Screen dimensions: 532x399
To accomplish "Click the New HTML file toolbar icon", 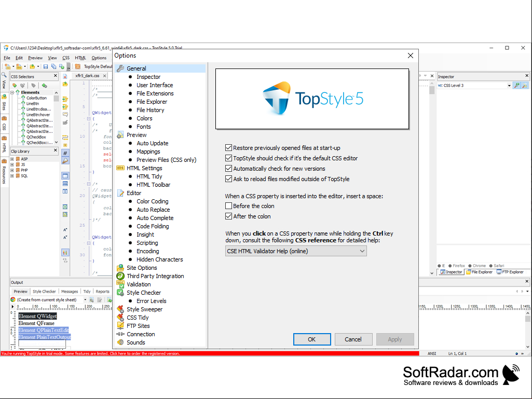I will (x=19, y=66).
